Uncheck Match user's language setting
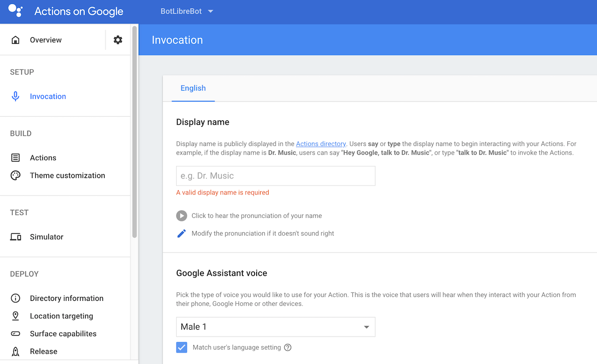This screenshot has width=597, height=364. (182, 347)
